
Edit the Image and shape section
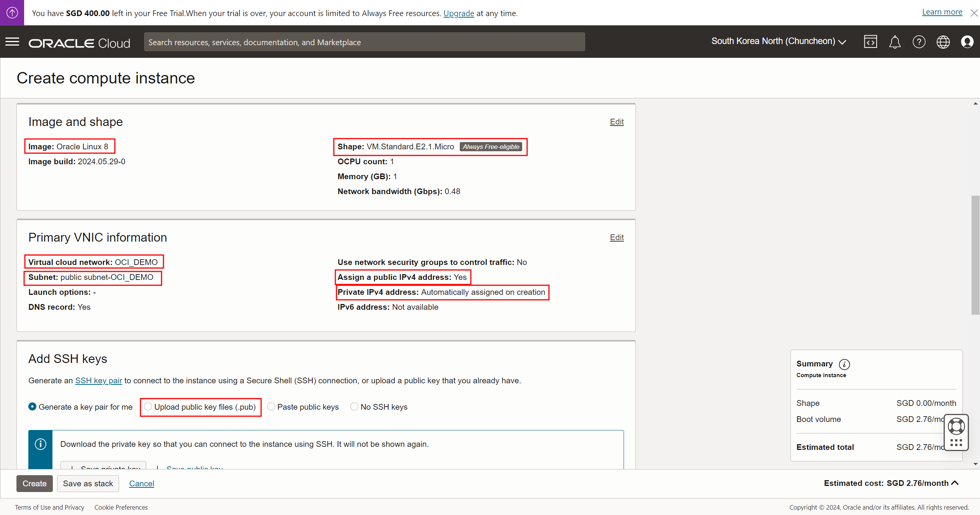(x=616, y=122)
